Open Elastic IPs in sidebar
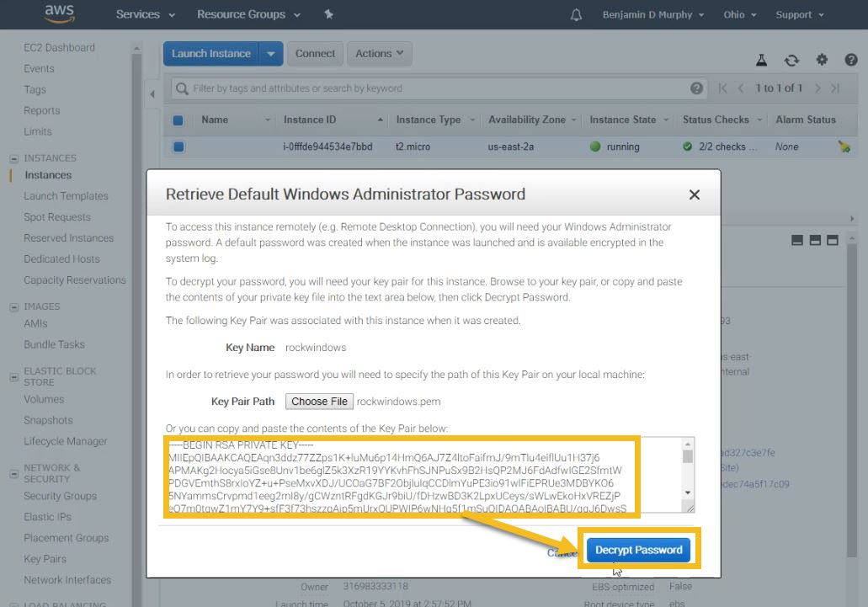868x607 pixels. pyautogui.click(x=48, y=517)
